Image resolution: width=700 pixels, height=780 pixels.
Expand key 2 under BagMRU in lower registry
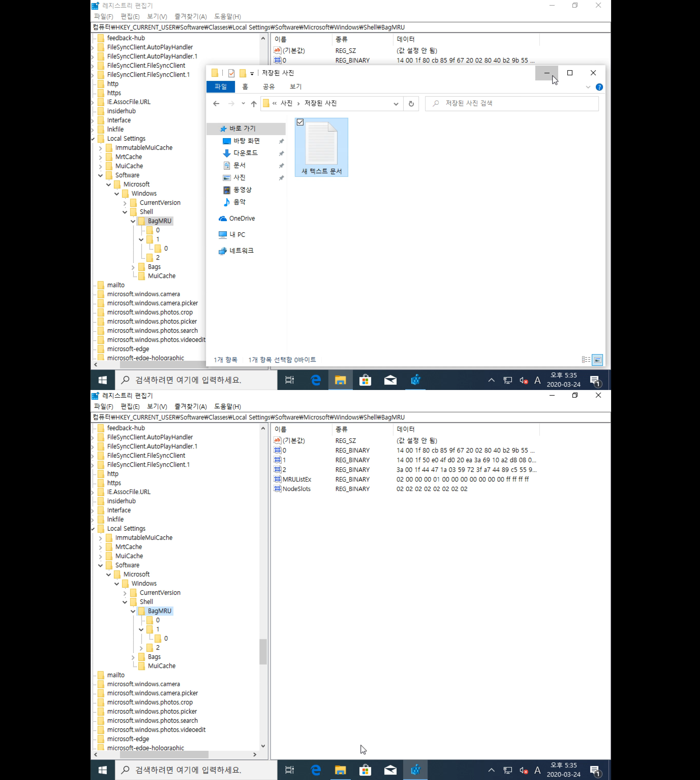click(141, 648)
